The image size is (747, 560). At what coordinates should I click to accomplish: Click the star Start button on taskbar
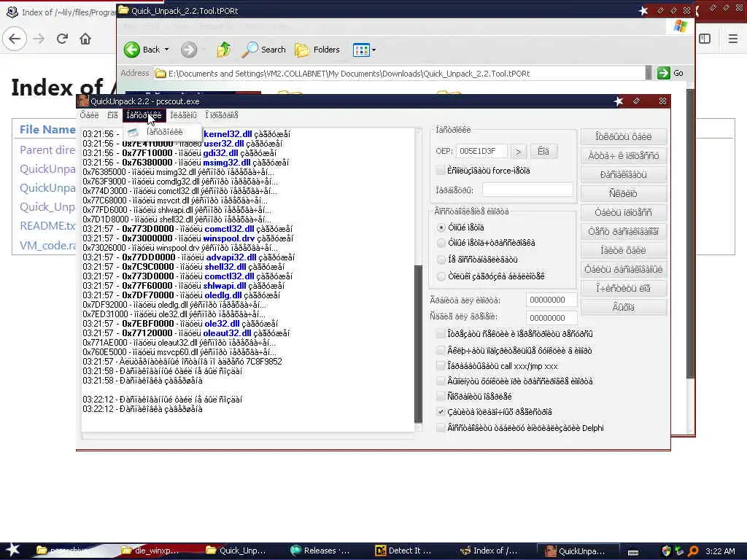13,550
